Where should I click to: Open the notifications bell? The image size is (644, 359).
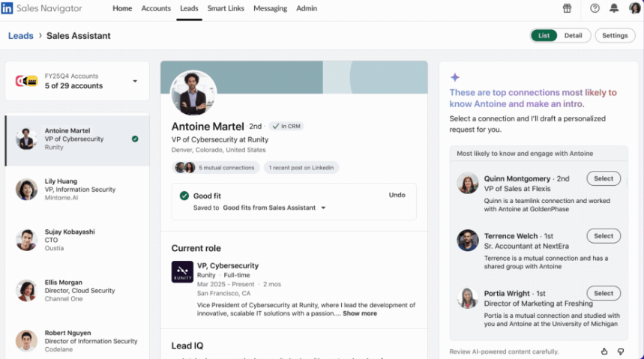613,8
